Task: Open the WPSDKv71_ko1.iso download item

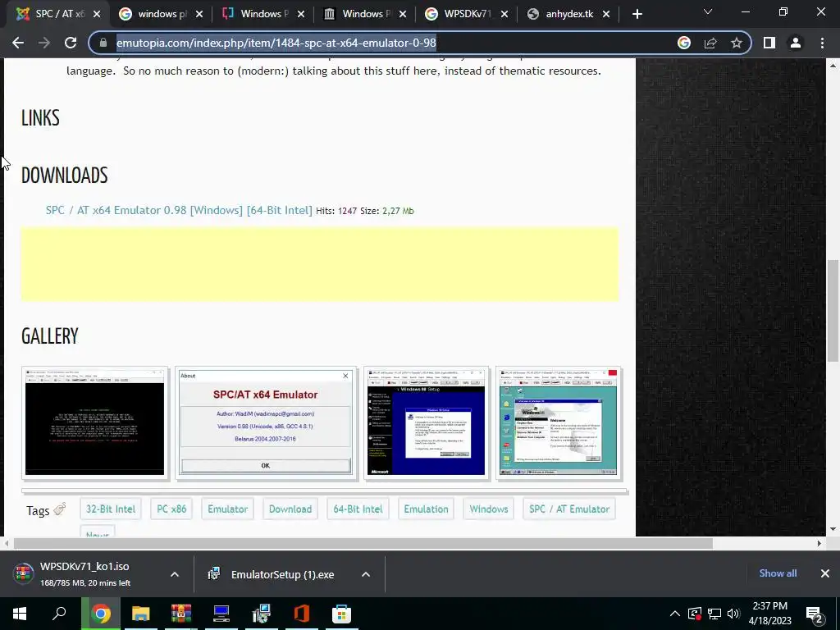Action: [x=85, y=573]
